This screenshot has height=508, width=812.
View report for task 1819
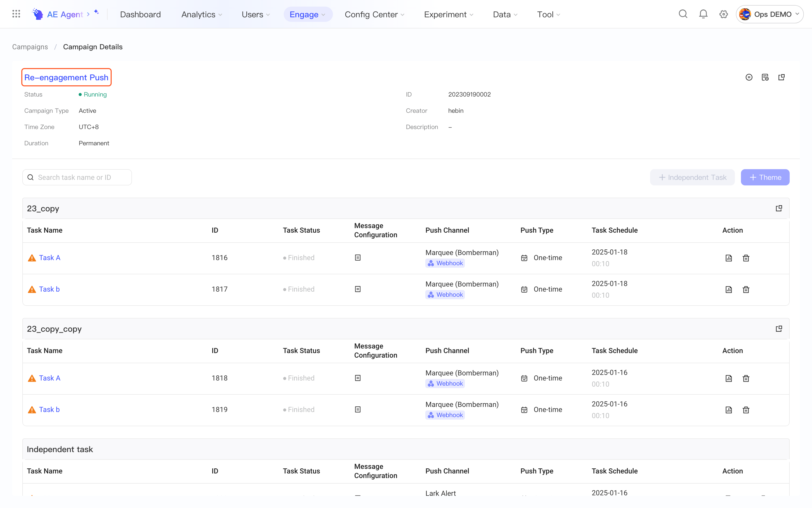(729, 410)
